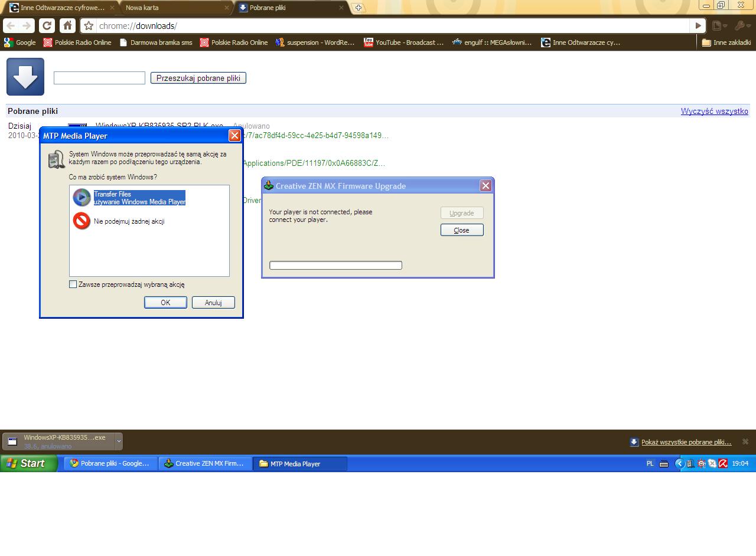Click the firmware upgrade progress bar
This screenshot has width=756, height=556.
[x=335, y=265]
